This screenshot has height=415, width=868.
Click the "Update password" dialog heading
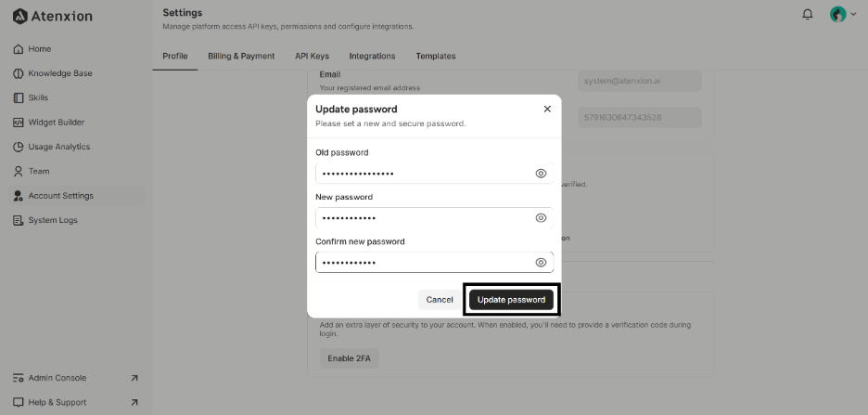click(x=356, y=110)
